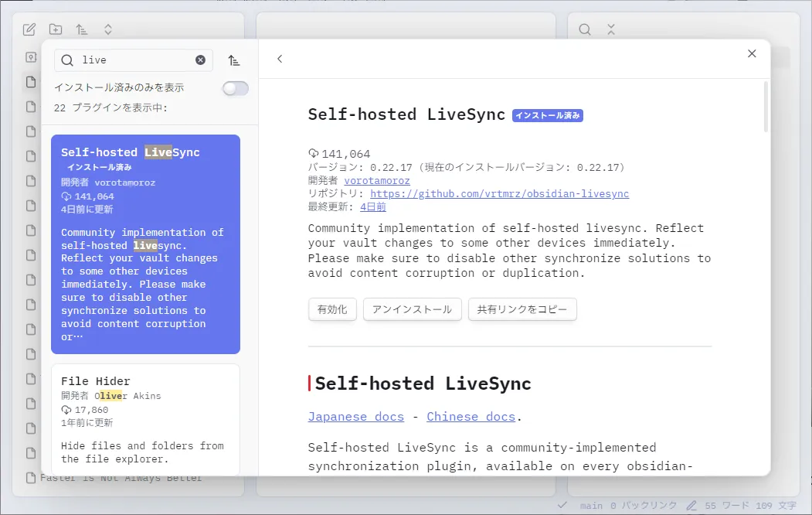Collapse all folders using the chevron icon
Screen dimensions: 812x515
point(108,29)
